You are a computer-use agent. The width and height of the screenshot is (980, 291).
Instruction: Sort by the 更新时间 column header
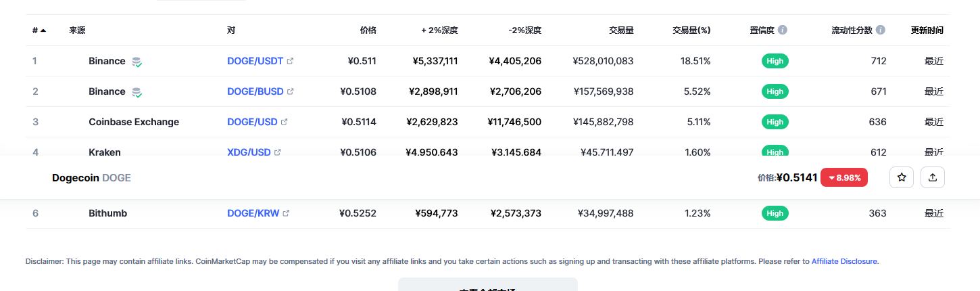[x=927, y=30]
